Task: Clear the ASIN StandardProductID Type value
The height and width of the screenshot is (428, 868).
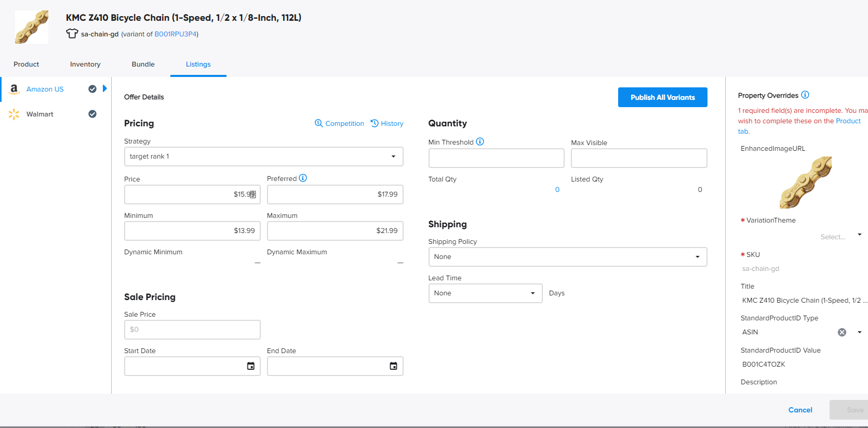Action: [x=842, y=332]
